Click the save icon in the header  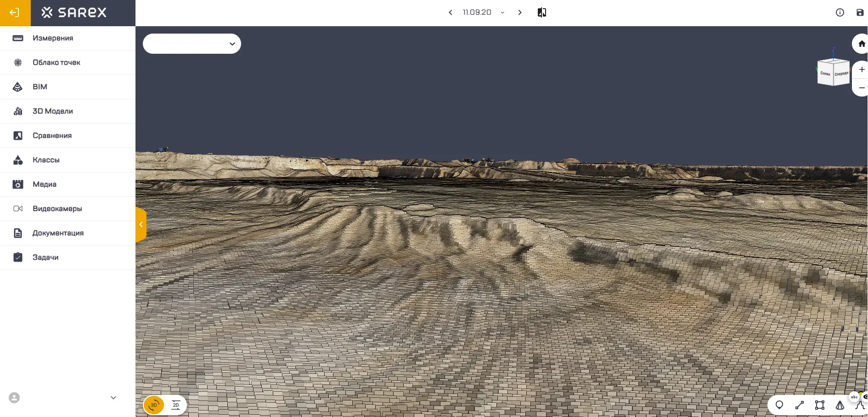[860, 12]
